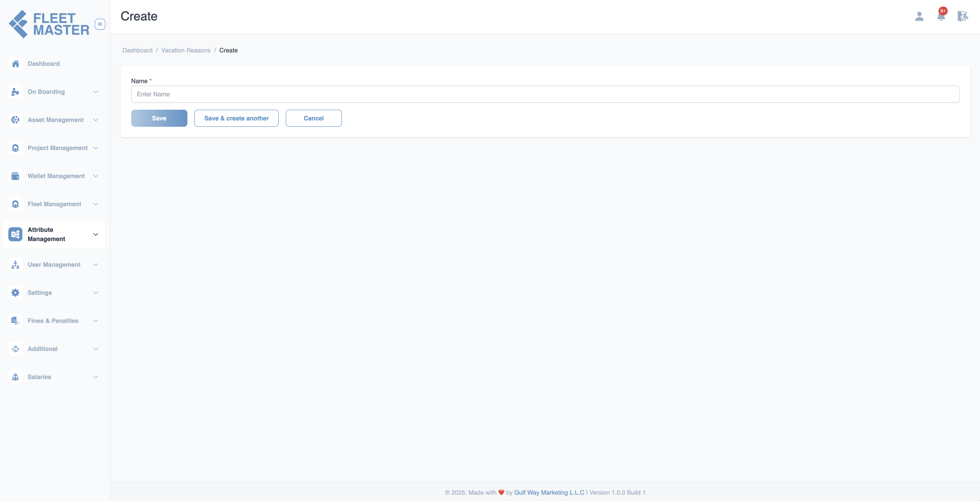
Task: Click the Cancel button
Action: click(x=314, y=118)
